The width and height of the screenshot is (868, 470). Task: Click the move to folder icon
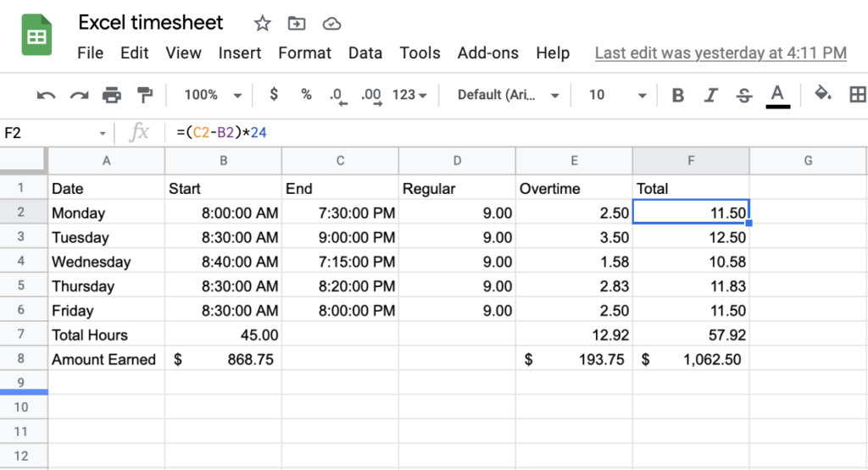[297, 23]
